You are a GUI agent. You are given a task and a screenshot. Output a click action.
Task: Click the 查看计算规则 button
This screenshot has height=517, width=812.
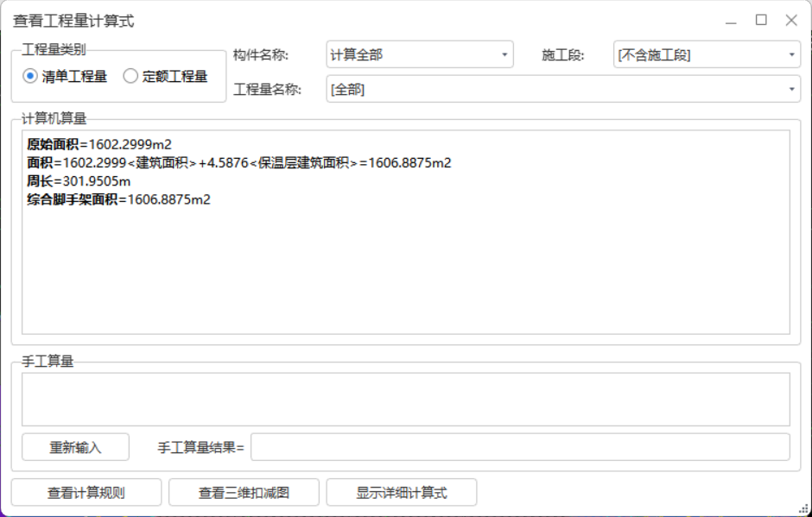pos(86,492)
